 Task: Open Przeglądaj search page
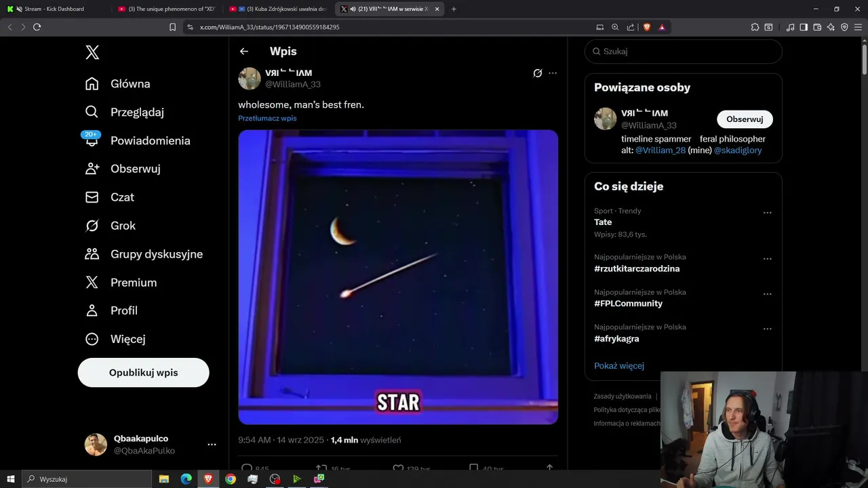(124, 113)
